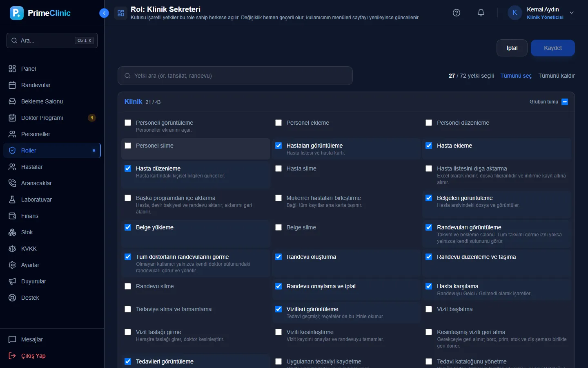This screenshot has width=588, height=368.
Task: Click the '27 / 72 yetki seçili' counter text
Action: 471,76
